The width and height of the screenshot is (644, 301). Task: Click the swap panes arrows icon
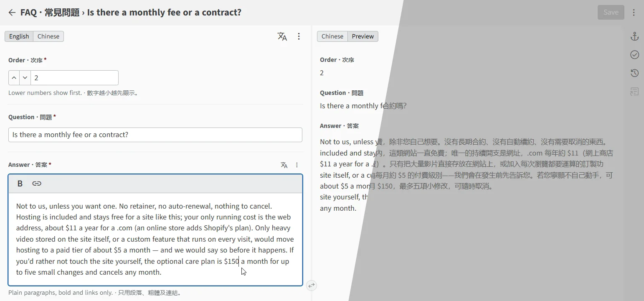pos(312,286)
